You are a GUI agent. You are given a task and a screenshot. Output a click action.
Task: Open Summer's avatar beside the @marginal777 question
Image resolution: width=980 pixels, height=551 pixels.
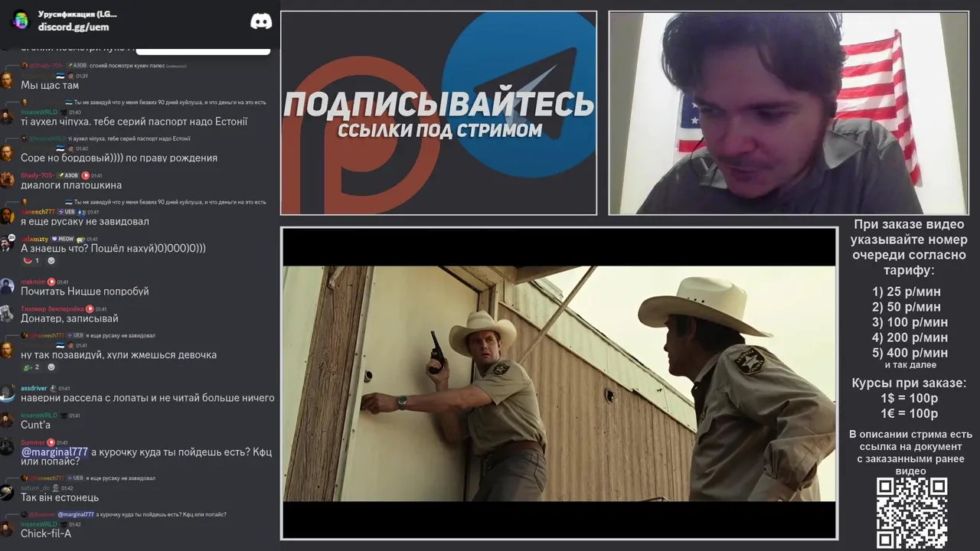(x=7, y=447)
